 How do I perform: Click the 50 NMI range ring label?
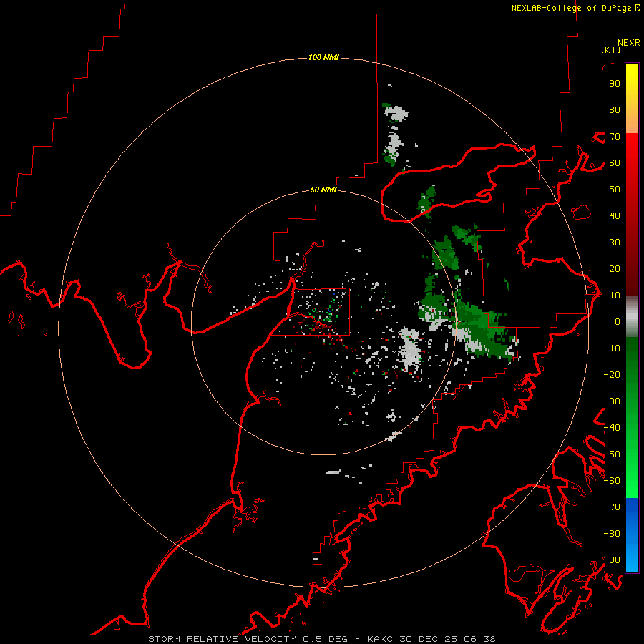point(323,190)
